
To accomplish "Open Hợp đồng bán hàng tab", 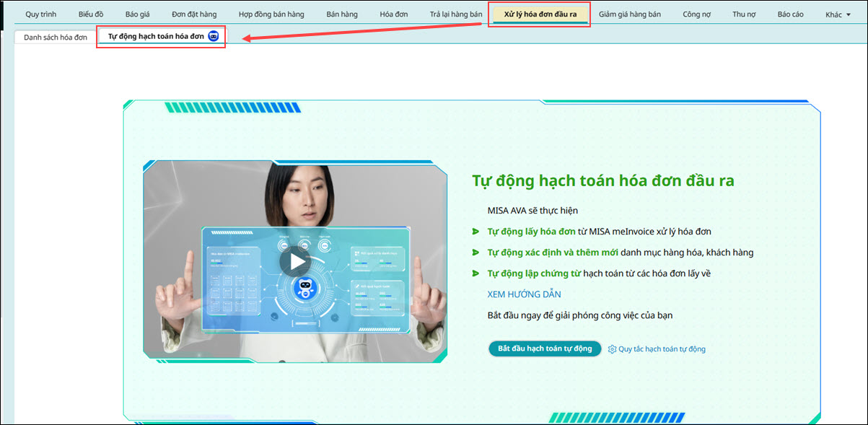I will (x=271, y=14).
